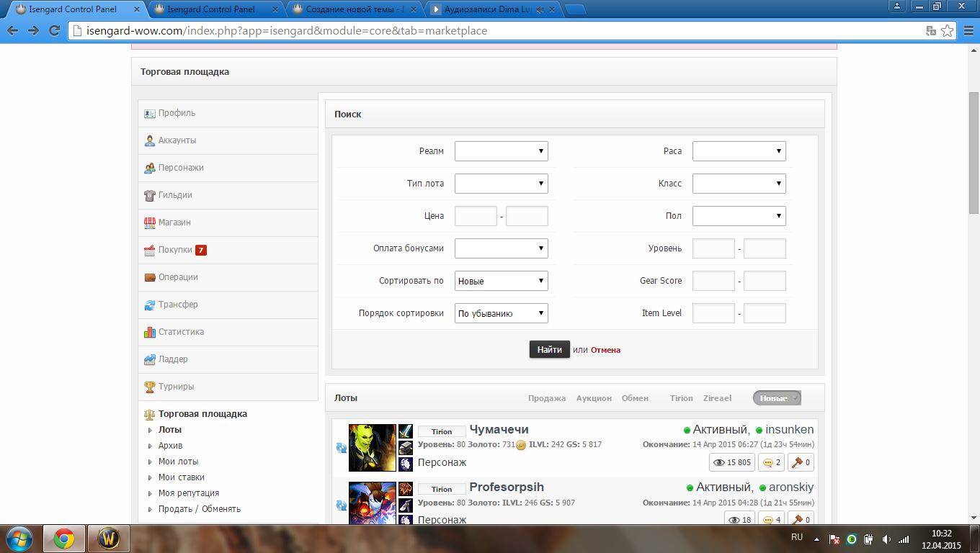
Task: Toggle the Zireael realm filter
Action: [717, 398]
